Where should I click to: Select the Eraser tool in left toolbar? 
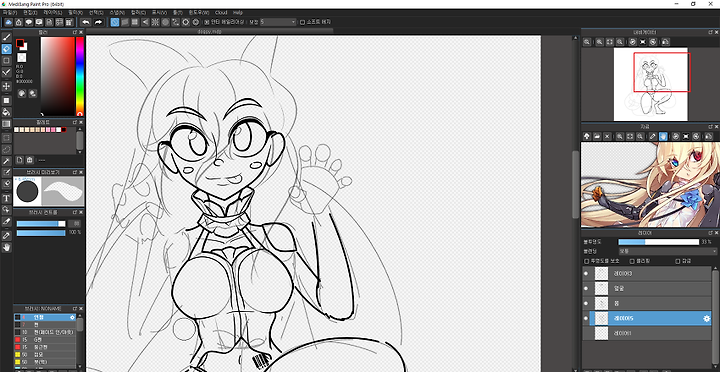6,48
